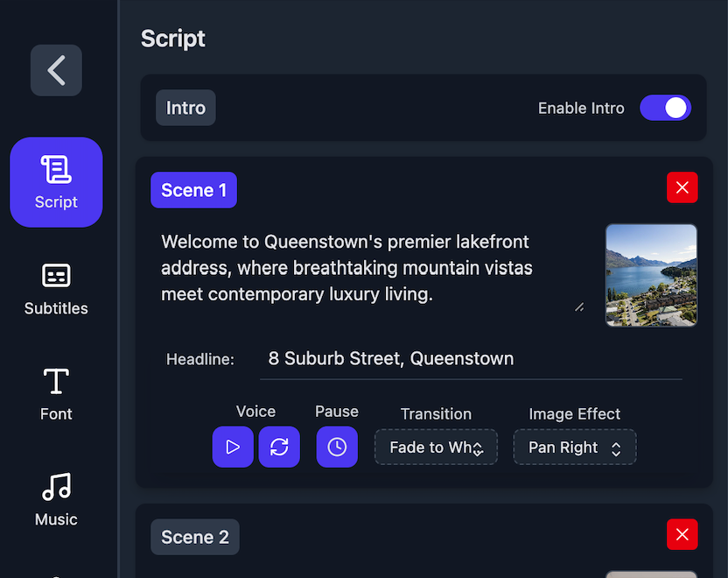Click the Headline text field
The width and height of the screenshot is (728, 578).
(x=471, y=359)
